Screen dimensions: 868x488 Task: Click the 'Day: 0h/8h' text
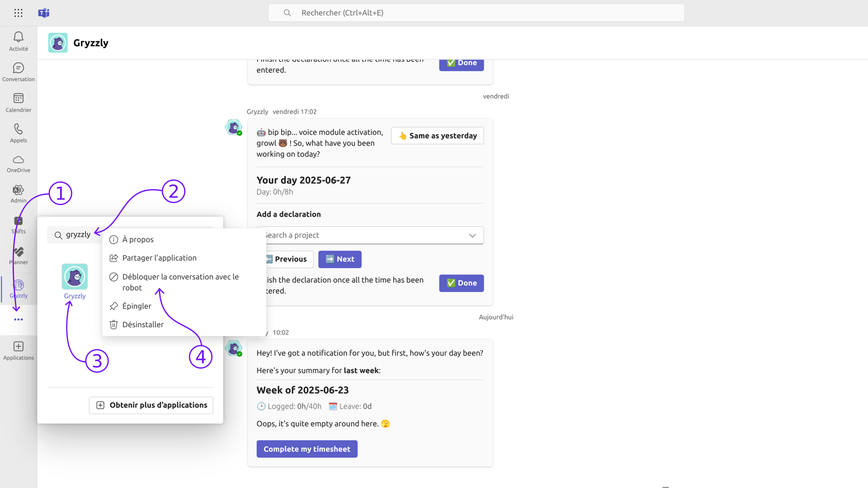click(x=275, y=192)
